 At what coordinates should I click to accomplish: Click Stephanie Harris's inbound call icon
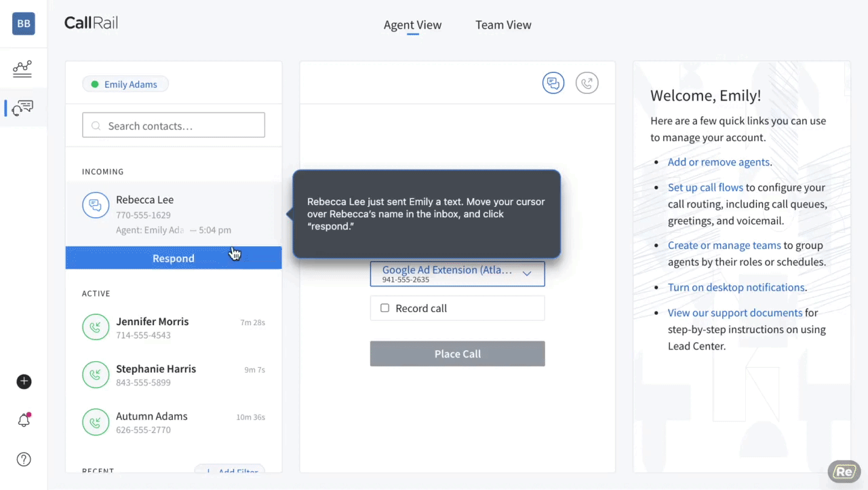pos(96,375)
